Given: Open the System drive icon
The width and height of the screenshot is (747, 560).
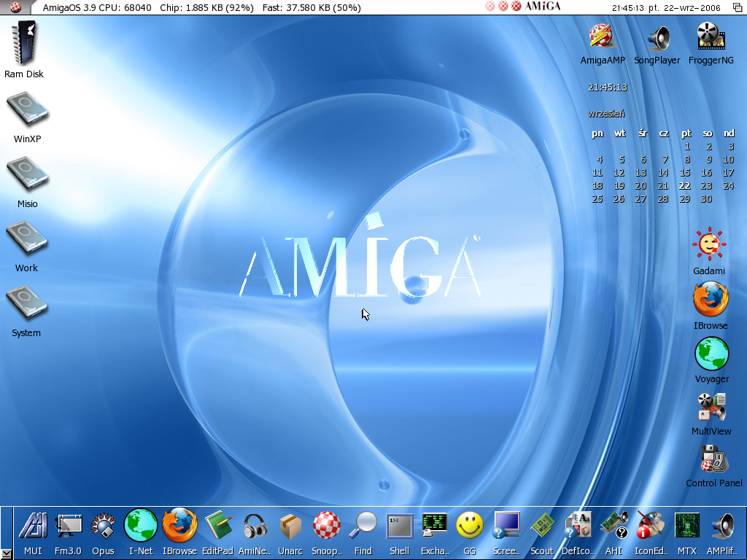Looking at the screenshot, I should [x=27, y=303].
